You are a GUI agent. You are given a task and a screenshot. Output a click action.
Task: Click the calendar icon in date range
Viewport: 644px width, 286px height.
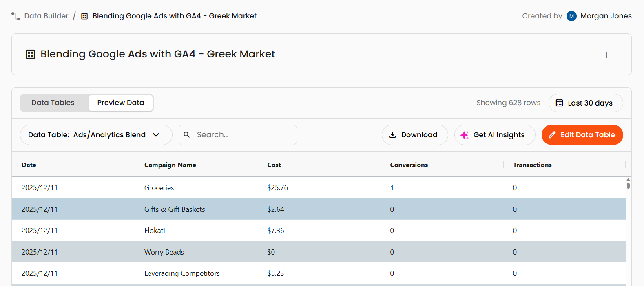559,103
